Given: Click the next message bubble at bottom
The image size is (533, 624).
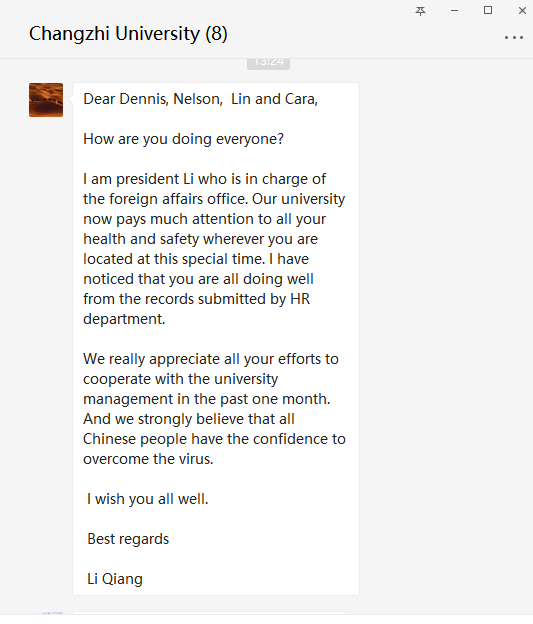Looking at the screenshot, I should pyautogui.click(x=210, y=613).
